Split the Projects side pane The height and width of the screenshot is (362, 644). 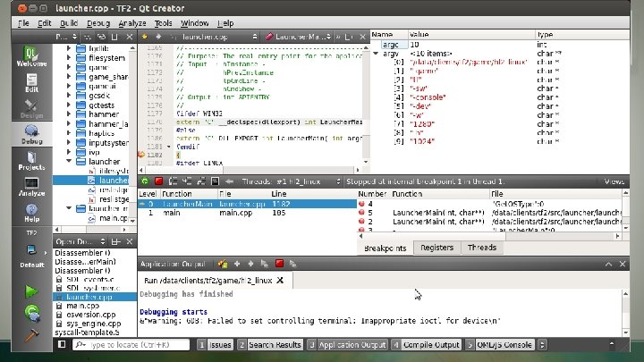(115, 37)
